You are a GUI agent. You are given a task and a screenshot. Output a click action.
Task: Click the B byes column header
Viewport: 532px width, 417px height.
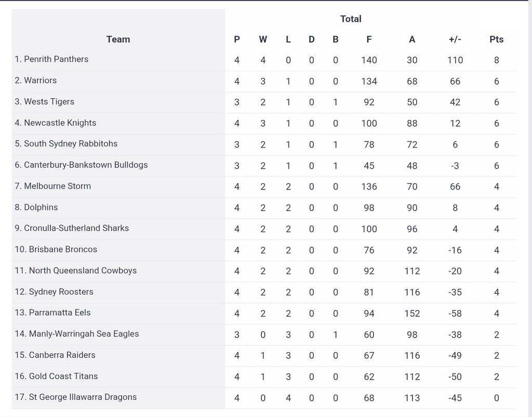336,39
